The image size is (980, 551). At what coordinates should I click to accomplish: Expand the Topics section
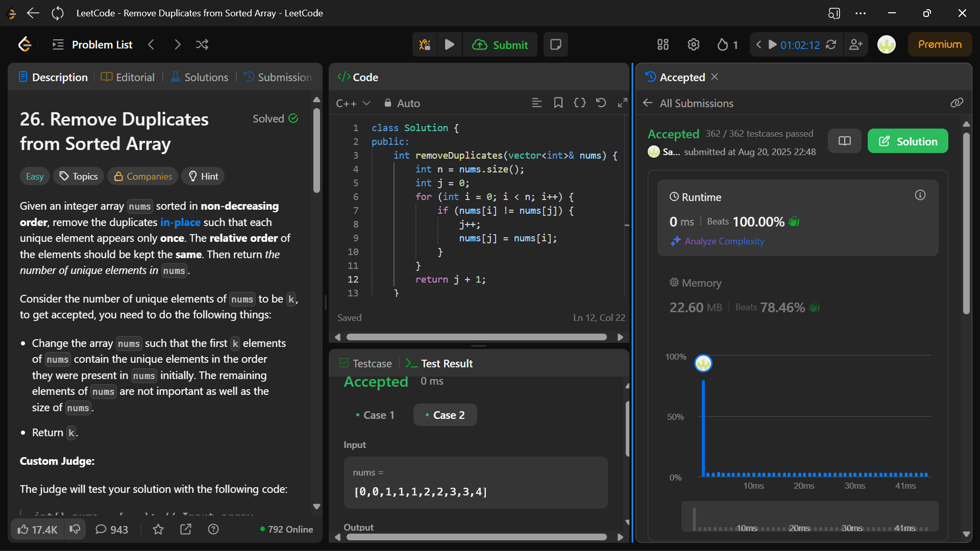pos(79,177)
